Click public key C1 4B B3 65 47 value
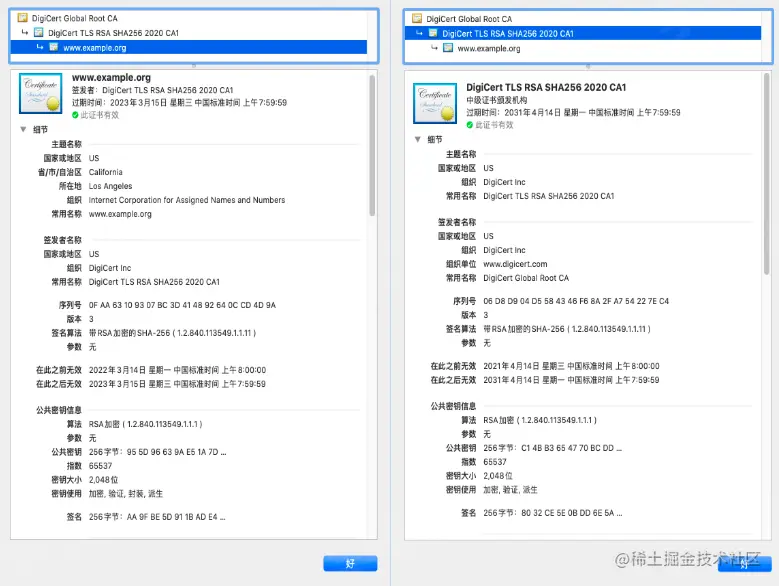 coord(552,448)
